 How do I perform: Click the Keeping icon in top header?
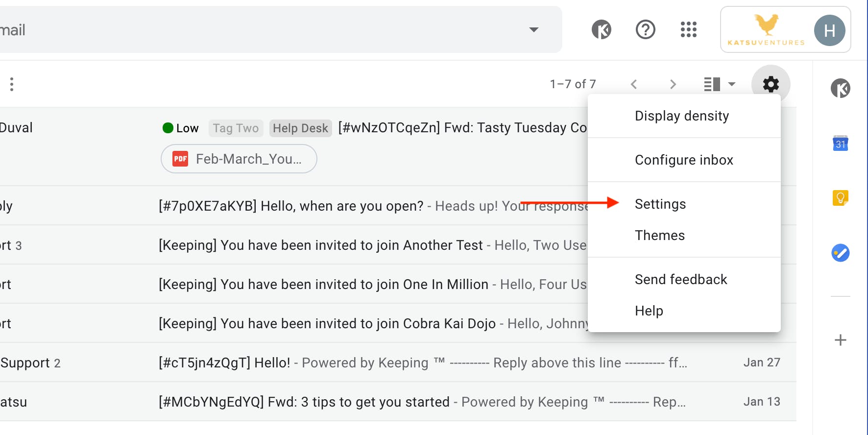tap(601, 30)
